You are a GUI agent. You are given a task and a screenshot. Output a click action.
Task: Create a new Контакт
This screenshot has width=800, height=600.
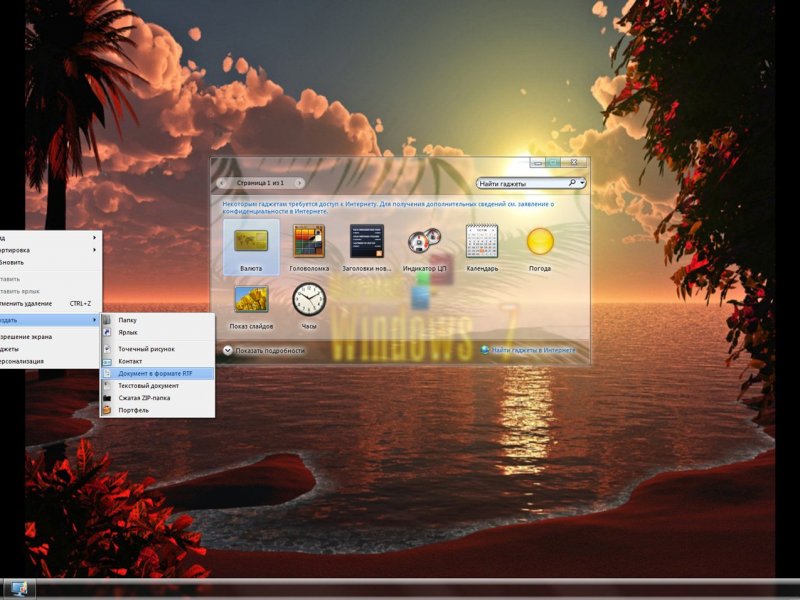pos(158,361)
